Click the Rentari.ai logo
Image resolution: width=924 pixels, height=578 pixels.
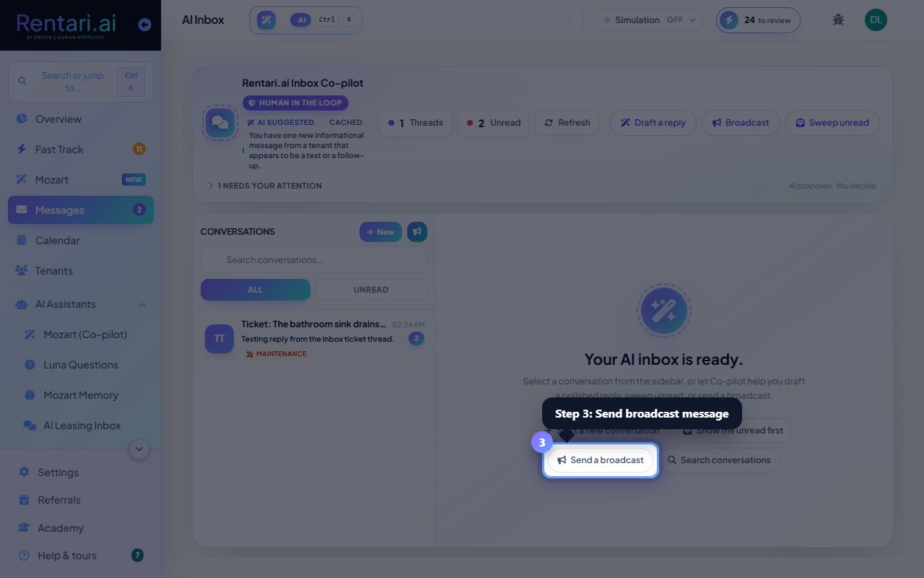pyautogui.click(x=66, y=25)
